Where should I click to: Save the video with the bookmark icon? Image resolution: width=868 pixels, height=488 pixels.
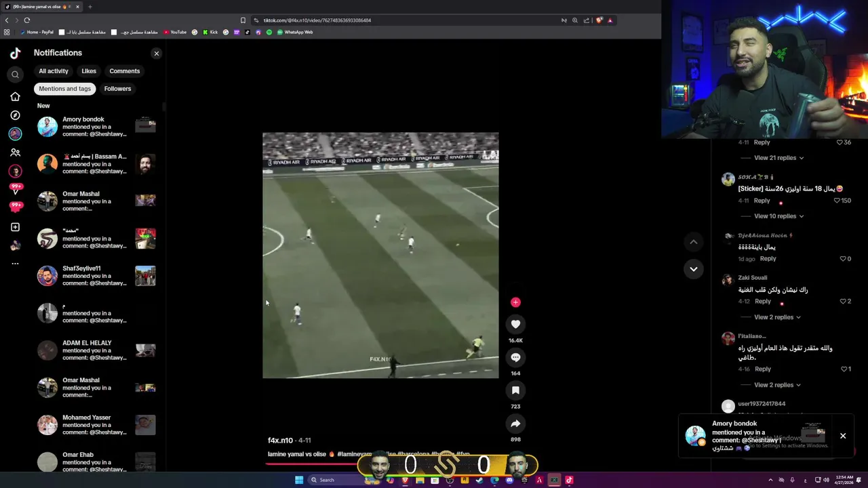[515, 390]
